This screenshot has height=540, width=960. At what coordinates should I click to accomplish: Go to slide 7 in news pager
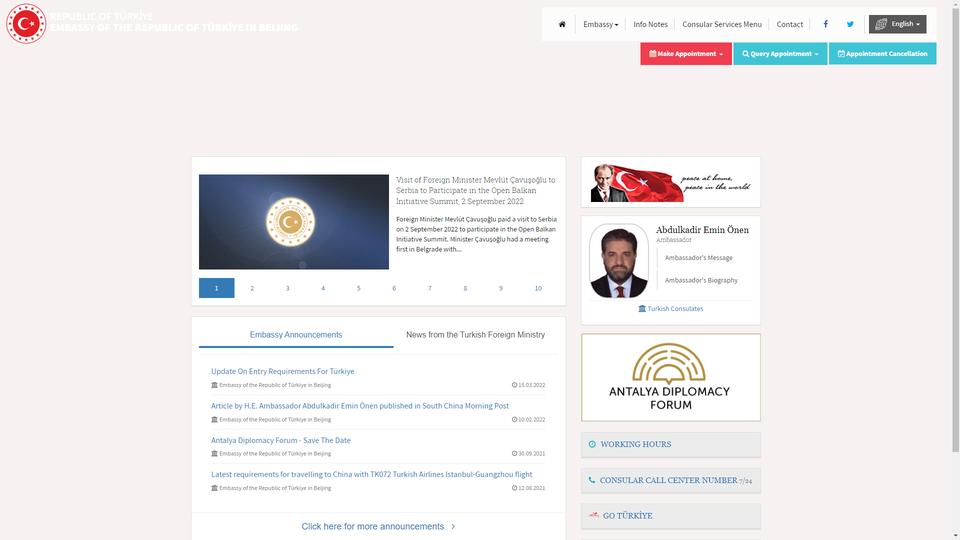(x=429, y=288)
